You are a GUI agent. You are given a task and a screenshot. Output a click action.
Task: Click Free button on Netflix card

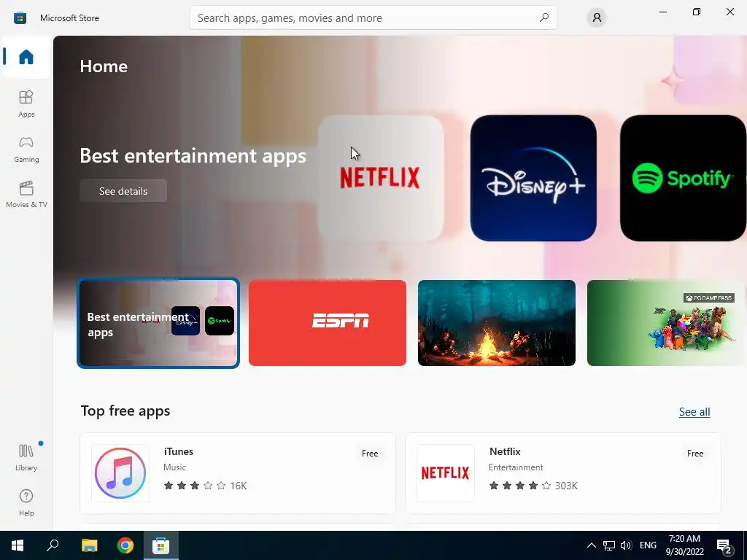coord(695,454)
